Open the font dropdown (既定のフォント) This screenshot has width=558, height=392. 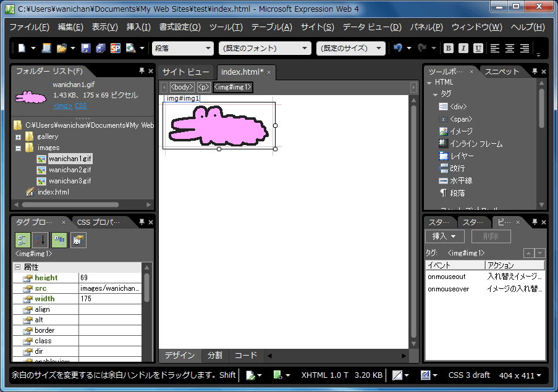click(x=264, y=48)
